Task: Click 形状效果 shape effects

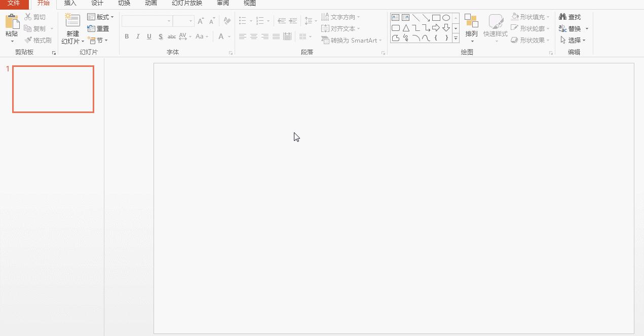Action: coord(529,40)
